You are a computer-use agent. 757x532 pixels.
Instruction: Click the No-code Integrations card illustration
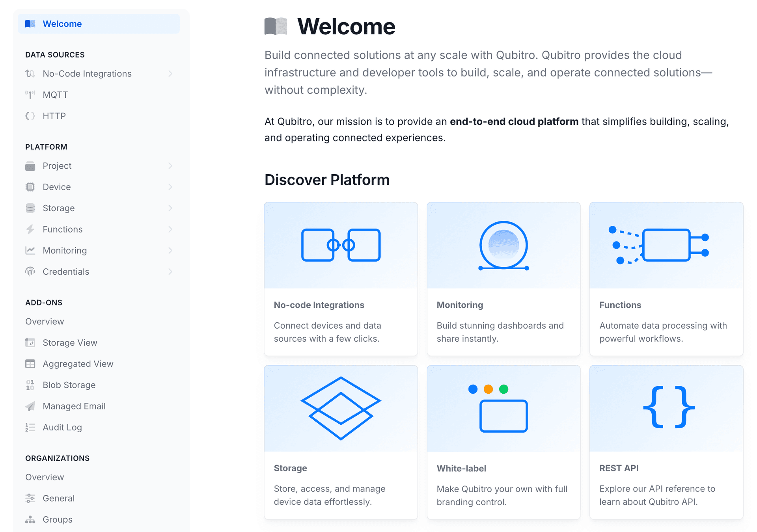[x=341, y=245]
